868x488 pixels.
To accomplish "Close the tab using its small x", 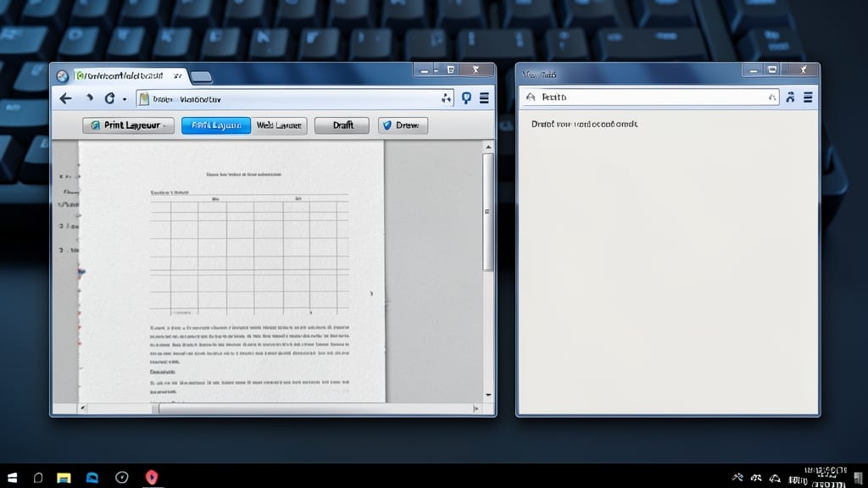I will click(x=177, y=75).
